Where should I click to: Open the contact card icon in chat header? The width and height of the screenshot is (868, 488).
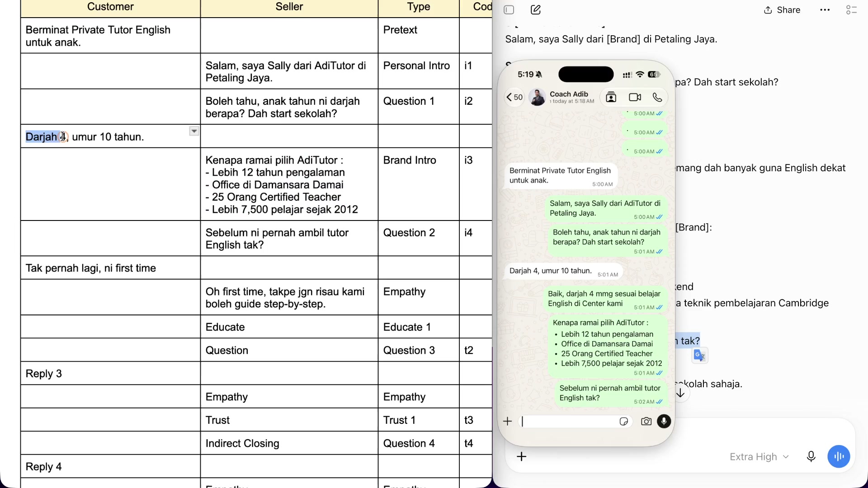coord(611,97)
